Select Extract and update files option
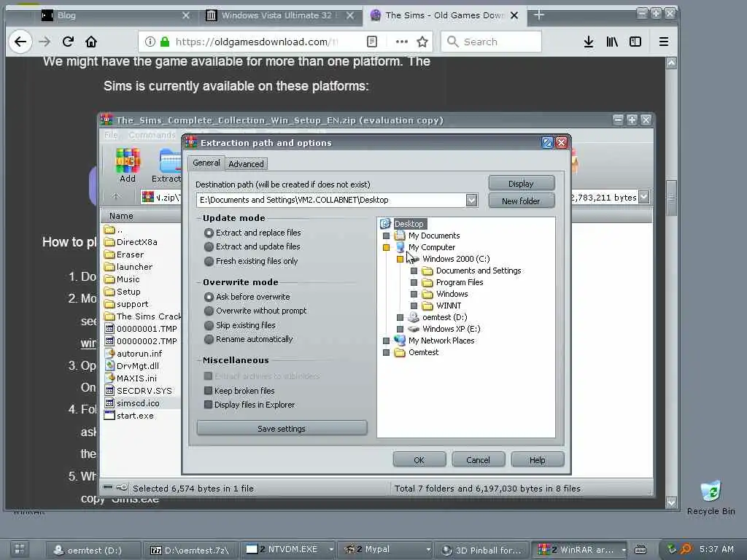 (x=252, y=246)
